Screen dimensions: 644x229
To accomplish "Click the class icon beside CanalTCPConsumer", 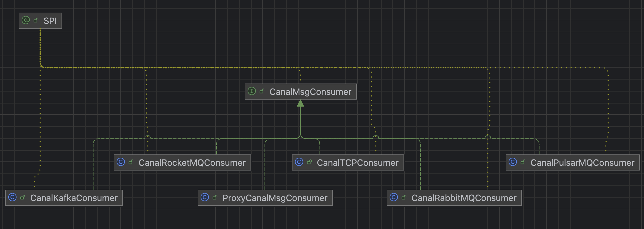I will (x=299, y=162).
